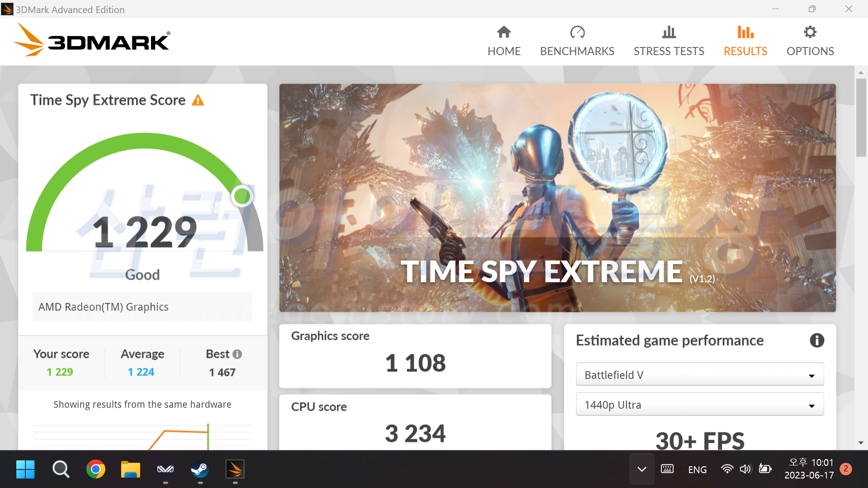The image size is (868, 488).
Task: Open Options via the gear icon
Action: [x=810, y=32]
